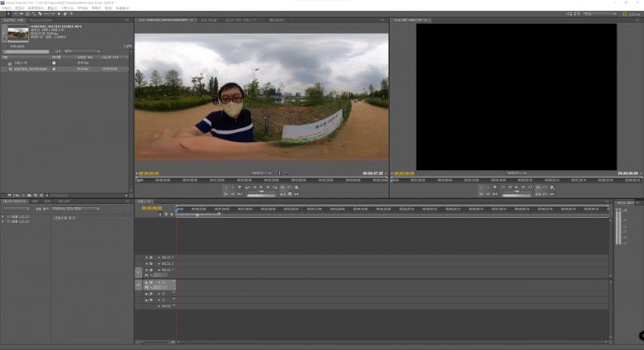Select the MP4 clip row in Project panel
This screenshot has width=644, height=350.
(66, 69)
